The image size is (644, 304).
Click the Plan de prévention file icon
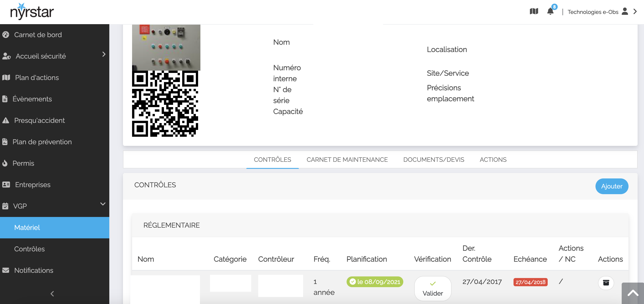coord(5,142)
